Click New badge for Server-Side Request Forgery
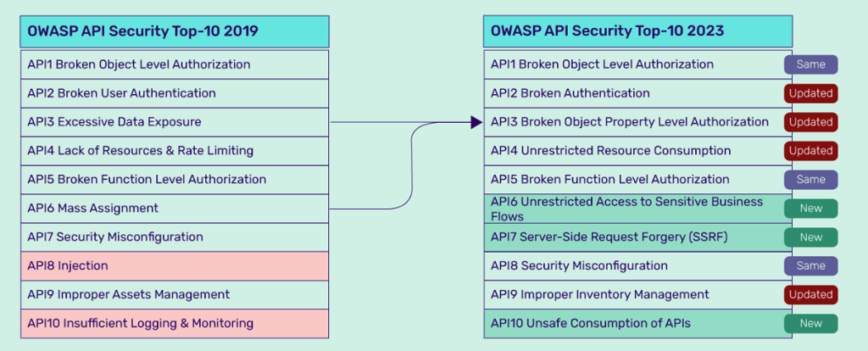The height and width of the screenshot is (351, 868). point(810,237)
